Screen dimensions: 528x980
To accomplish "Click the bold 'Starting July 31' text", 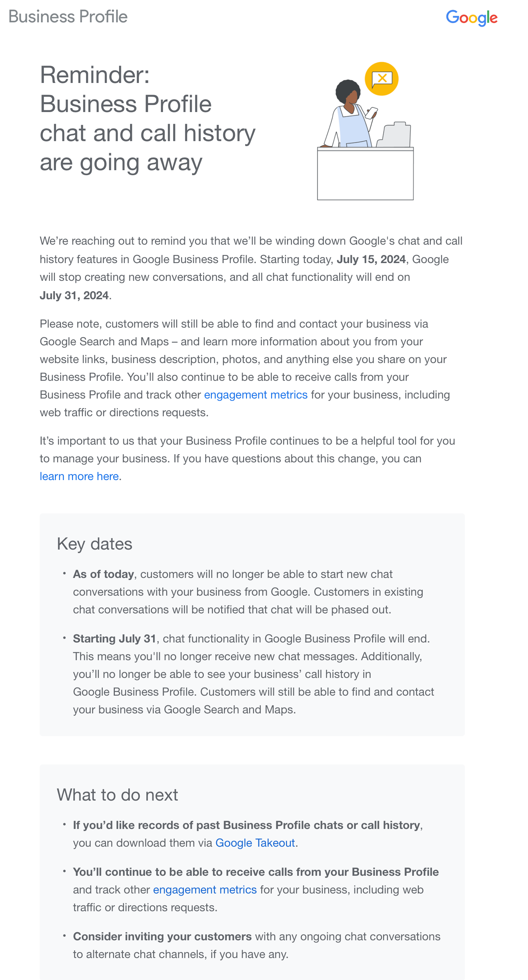I will [114, 638].
